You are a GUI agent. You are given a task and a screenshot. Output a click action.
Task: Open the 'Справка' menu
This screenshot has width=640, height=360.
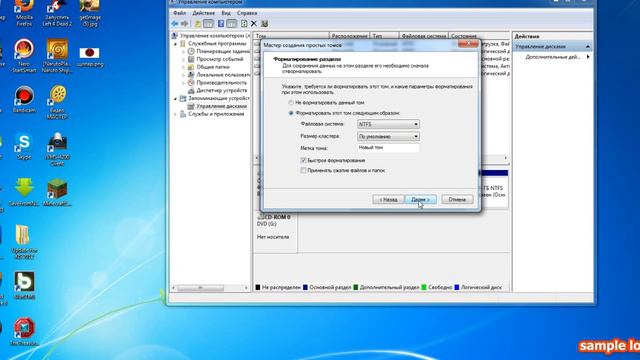247,13
